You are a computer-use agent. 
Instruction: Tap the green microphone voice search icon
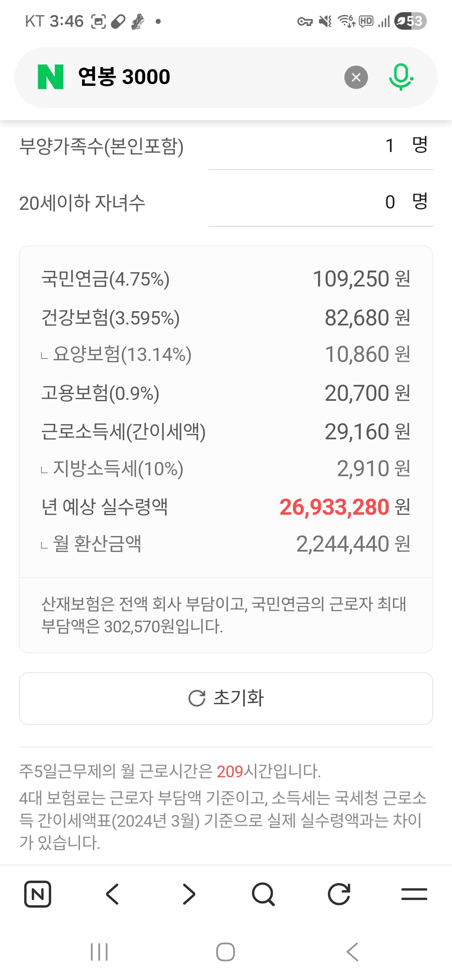click(x=401, y=77)
